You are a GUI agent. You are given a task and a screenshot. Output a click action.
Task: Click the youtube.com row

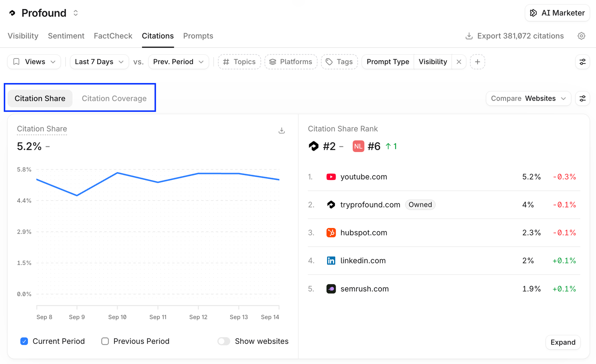[x=444, y=177]
